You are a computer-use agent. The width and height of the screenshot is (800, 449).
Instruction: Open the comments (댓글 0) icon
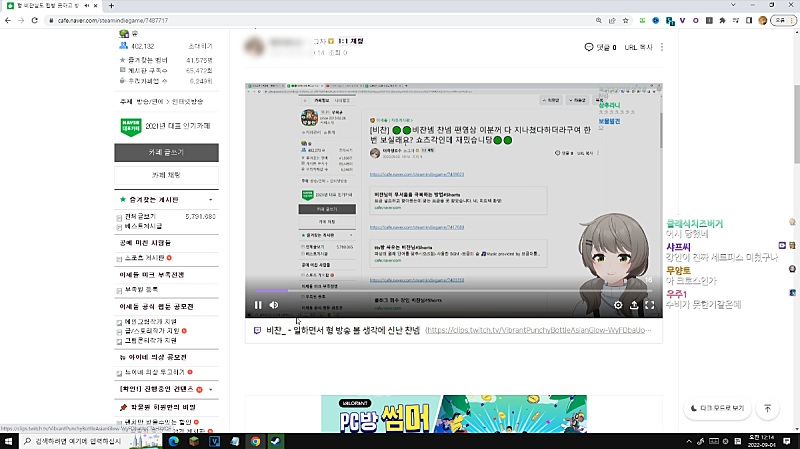(600, 47)
